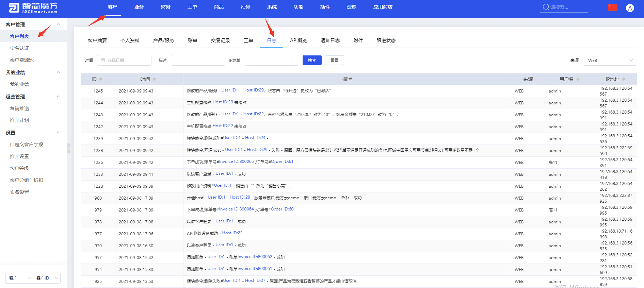Screen dimensions: 644x288
Task: Open Host ID:27 link in log 925
Action: [255, 281]
